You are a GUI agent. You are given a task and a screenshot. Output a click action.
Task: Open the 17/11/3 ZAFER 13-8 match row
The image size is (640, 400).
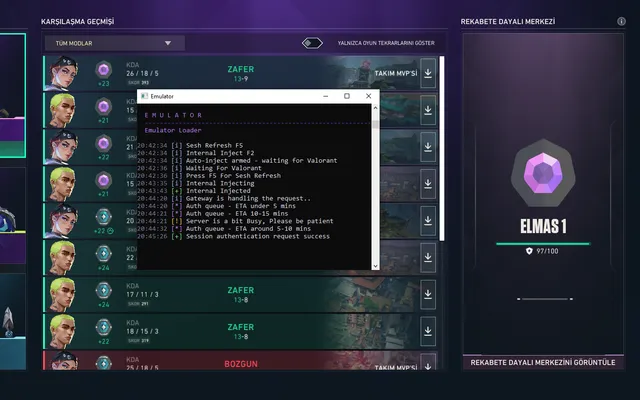click(240, 294)
